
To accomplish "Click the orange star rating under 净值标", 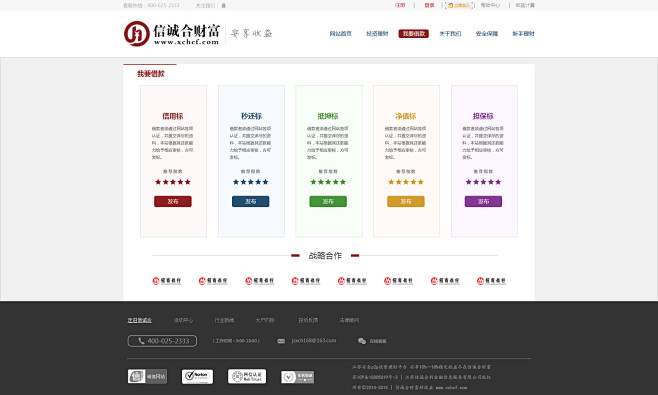I will (406, 182).
